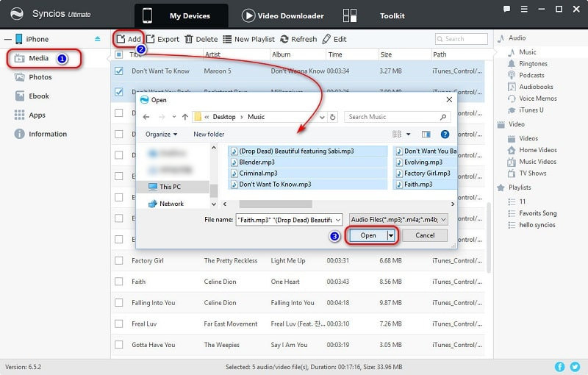
Task: Click the Cancel button in dialog
Action: point(425,235)
